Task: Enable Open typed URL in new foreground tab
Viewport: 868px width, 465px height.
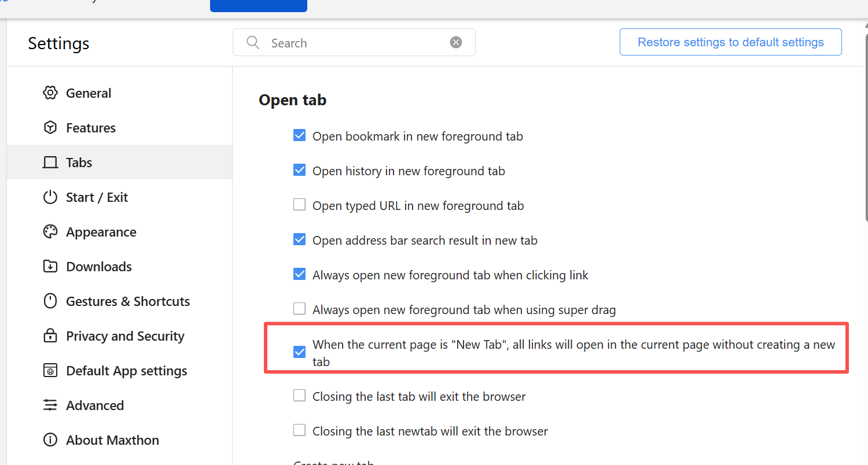Action: 299,205
